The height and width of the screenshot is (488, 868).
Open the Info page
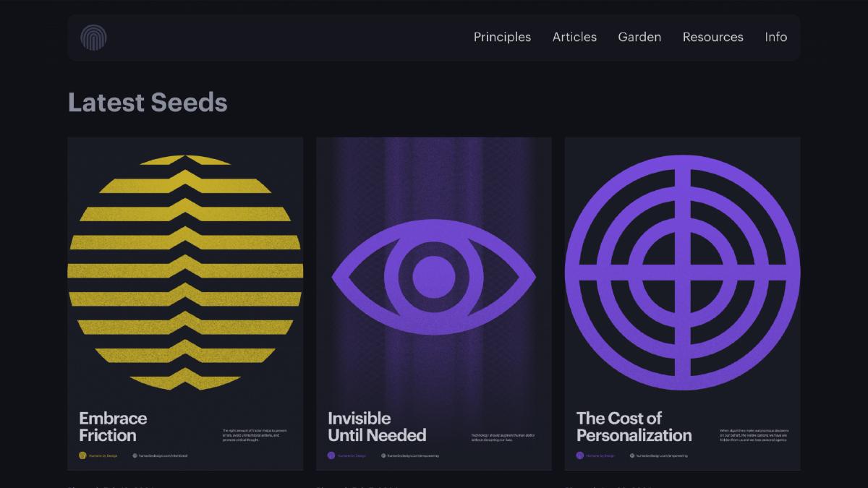[x=775, y=37]
